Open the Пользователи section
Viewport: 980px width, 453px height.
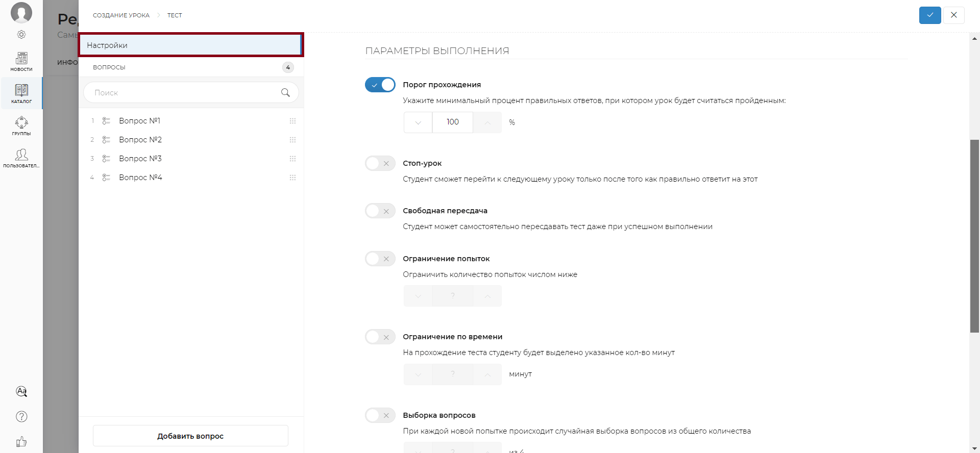pos(21,158)
